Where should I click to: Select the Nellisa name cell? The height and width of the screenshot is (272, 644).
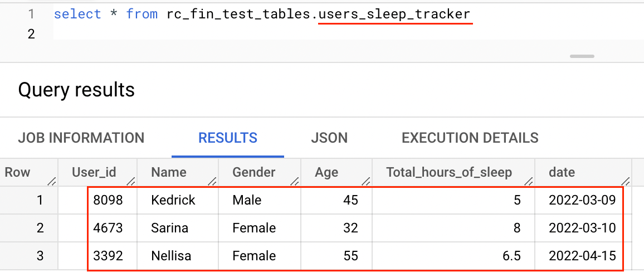click(x=177, y=256)
